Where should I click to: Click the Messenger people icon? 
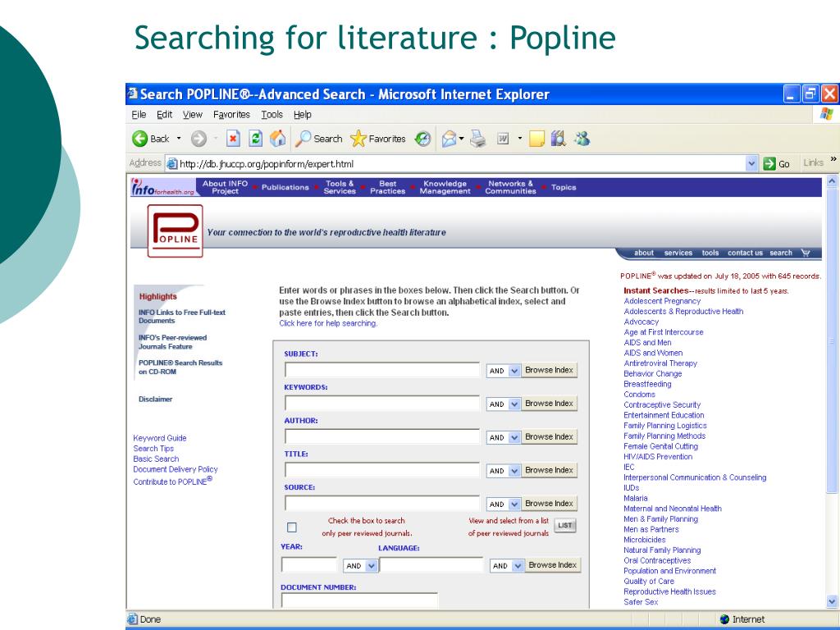582,139
